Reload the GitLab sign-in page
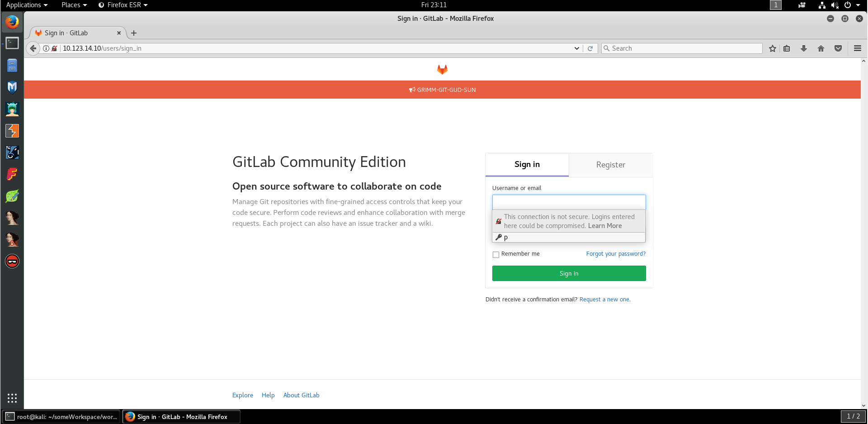The height and width of the screenshot is (424, 868). point(590,48)
